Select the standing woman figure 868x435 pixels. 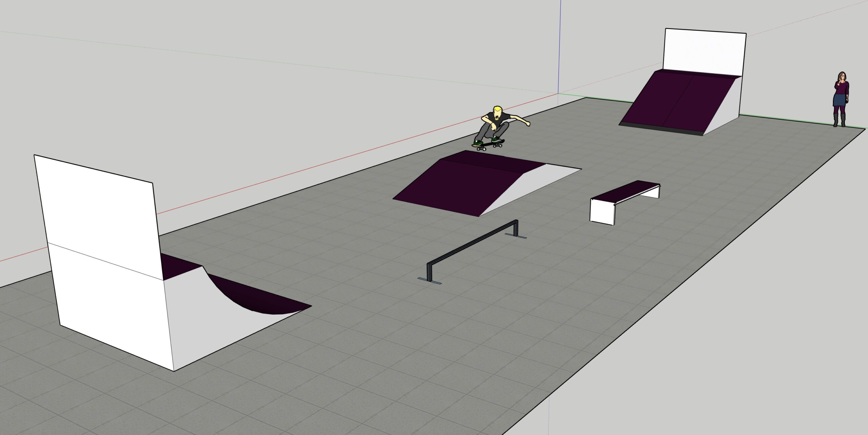coord(841,99)
